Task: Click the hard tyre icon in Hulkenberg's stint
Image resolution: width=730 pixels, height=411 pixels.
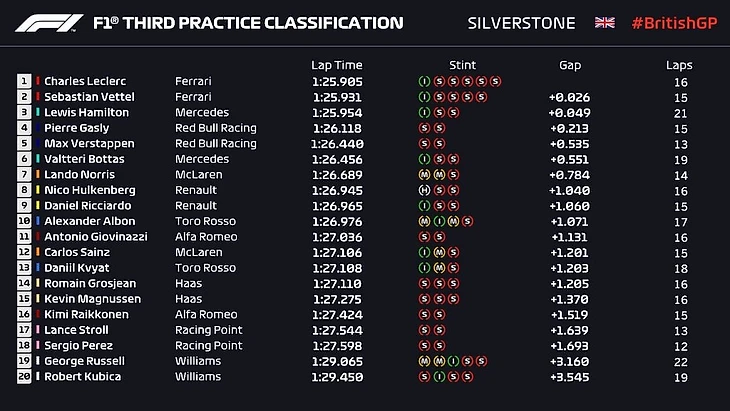Action: point(425,190)
